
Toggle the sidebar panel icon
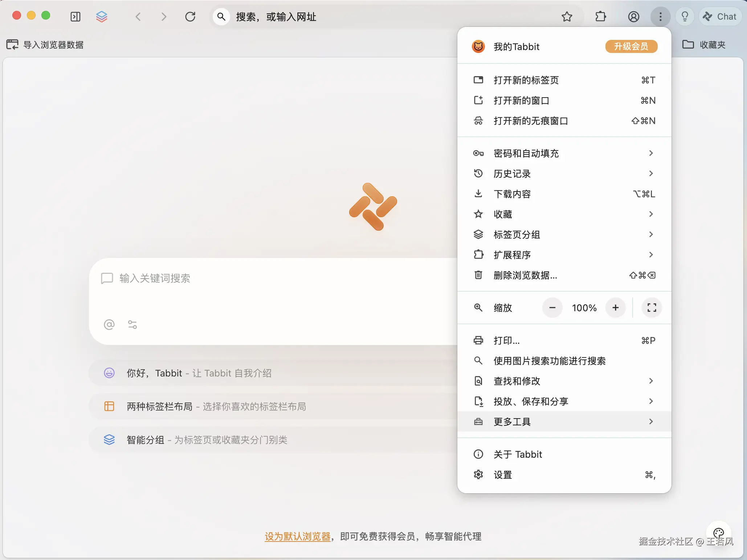click(75, 17)
